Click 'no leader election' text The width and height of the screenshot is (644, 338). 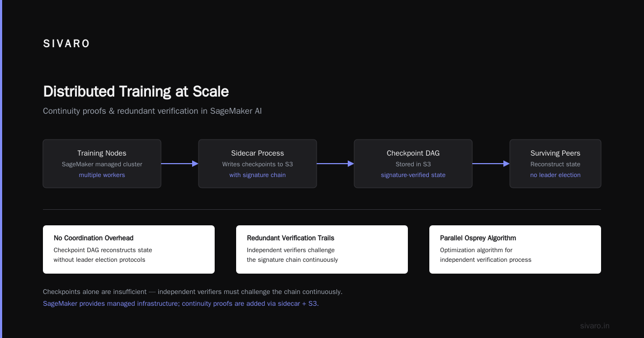pos(555,175)
